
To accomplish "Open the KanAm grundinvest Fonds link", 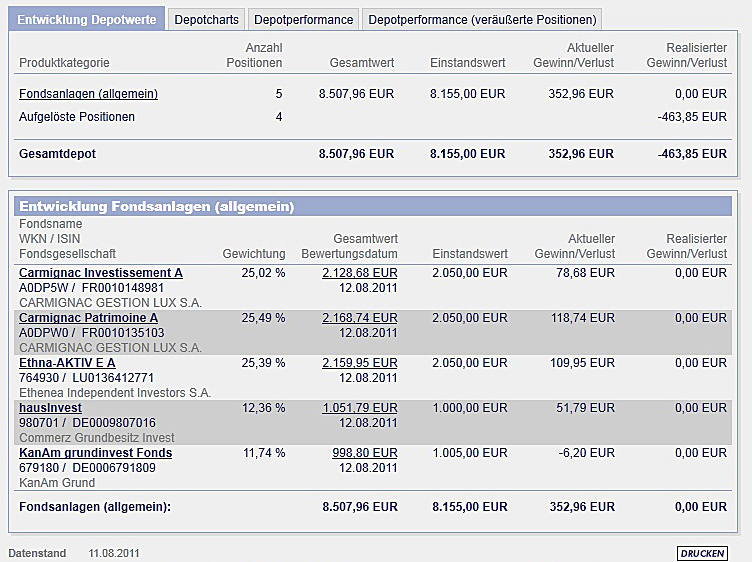I will (95, 453).
